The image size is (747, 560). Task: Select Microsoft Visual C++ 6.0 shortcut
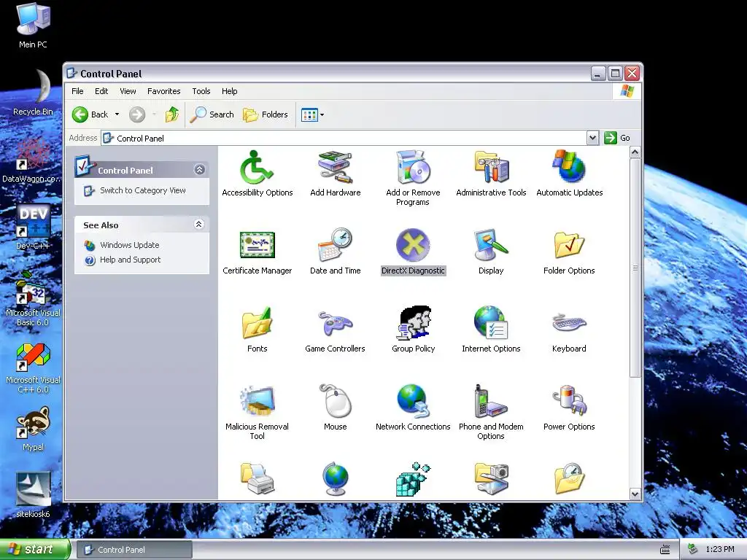click(33, 367)
